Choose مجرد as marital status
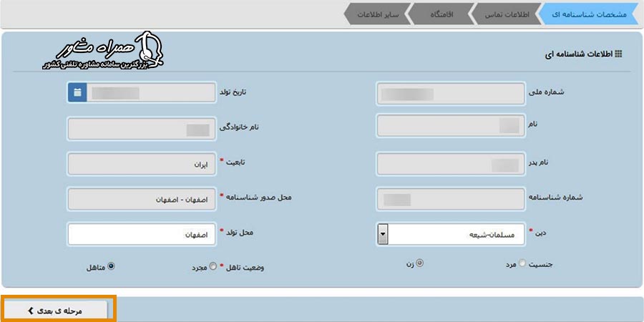Screen dimensions: 644x322 (213, 266)
